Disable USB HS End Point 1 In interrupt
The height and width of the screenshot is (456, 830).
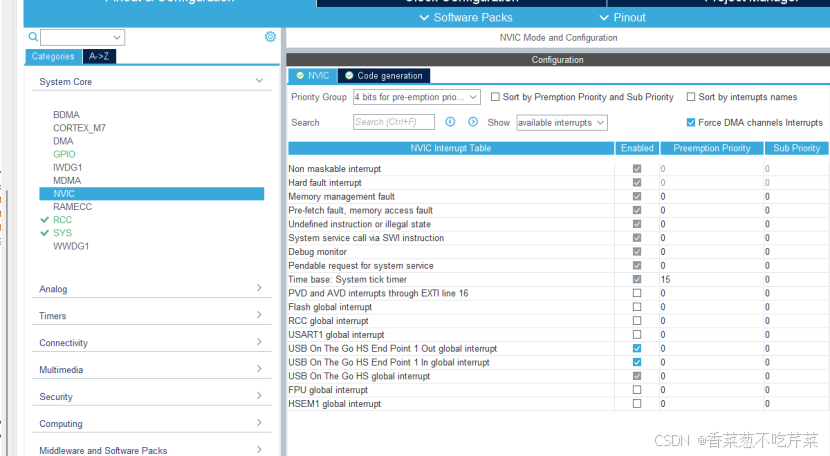coord(637,362)
